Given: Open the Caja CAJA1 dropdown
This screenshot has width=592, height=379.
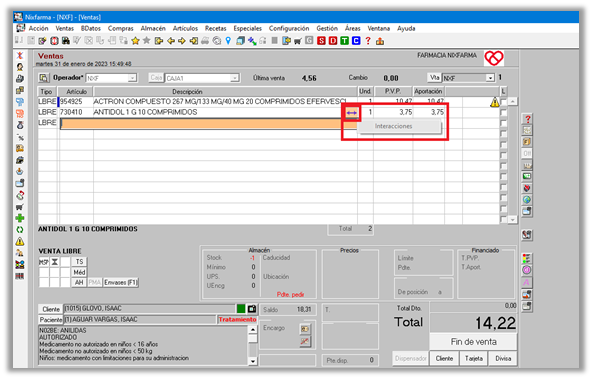Looking at the screenshot, I should [235, 78].
